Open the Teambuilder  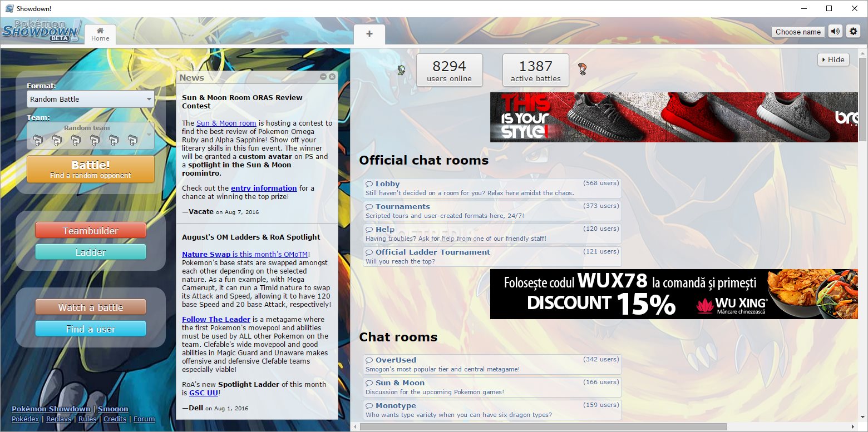91,230
